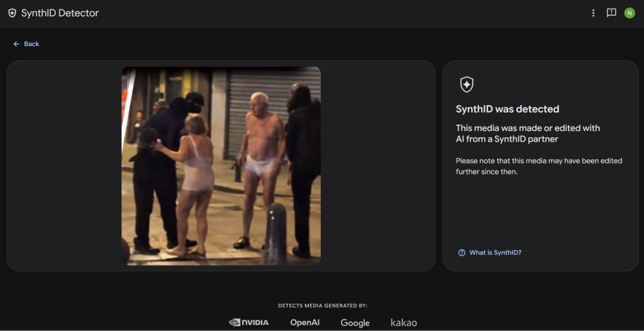The height and width of the screenshot is (331, 644).
Task: Click the question mark help icon
Action: 462,252
